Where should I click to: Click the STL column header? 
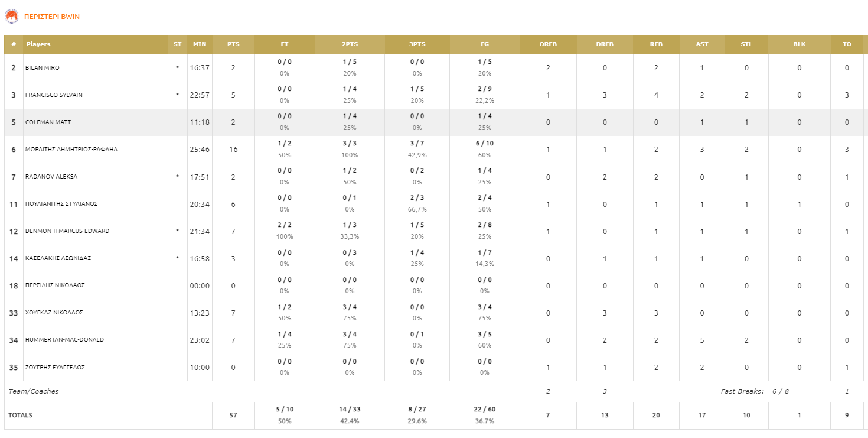(746, 44)
